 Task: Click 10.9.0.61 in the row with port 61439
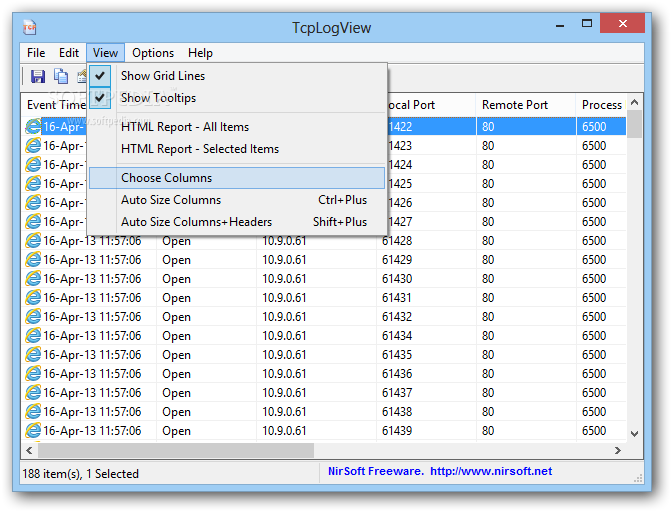point(284,431)
